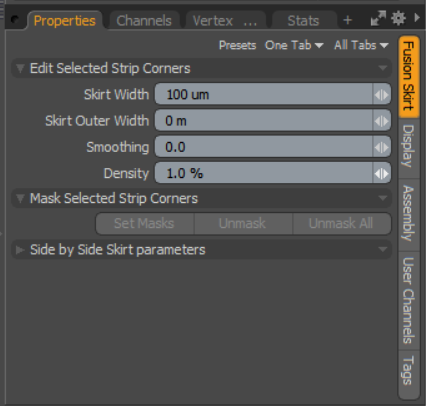Image resolution: width=426 pixels, height=406 pixels.
Task: Open the One Tab dropdown
Action: pos(294,45)
